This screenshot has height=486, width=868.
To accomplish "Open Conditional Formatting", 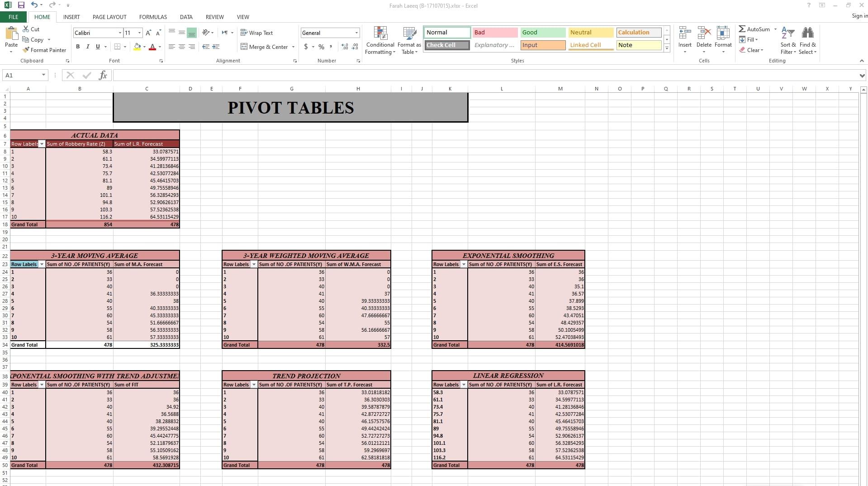I will [x=379, y=40].
